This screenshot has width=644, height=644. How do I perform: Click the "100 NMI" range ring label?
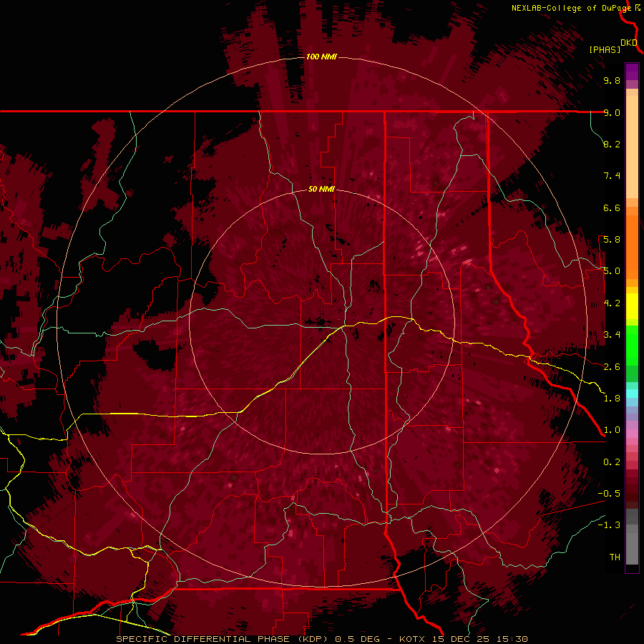pyautogui.click(x=321, y=57)
